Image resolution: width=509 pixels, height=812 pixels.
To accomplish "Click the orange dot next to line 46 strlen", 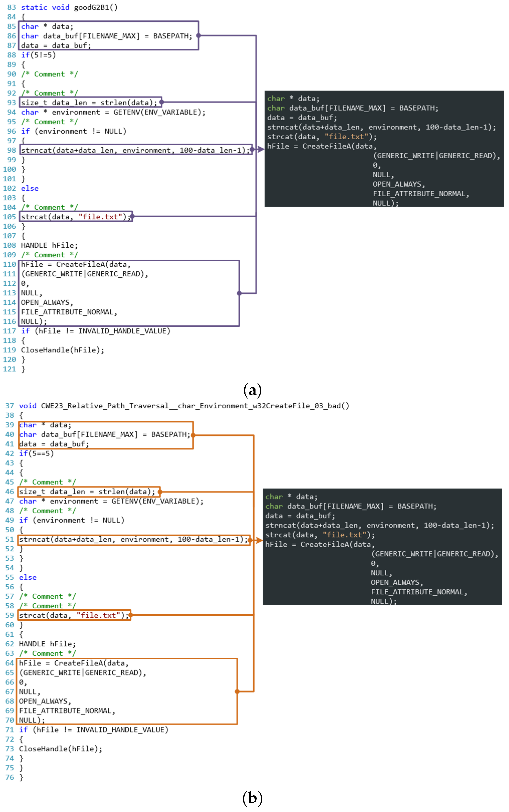I will pyautogui.click(x=160, y=492).
